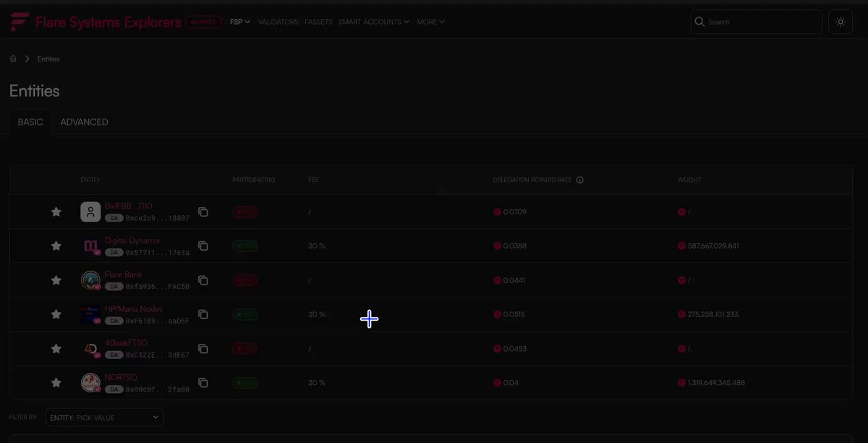
Task: Switch to the Advanced tab
Action: (85, 122)
